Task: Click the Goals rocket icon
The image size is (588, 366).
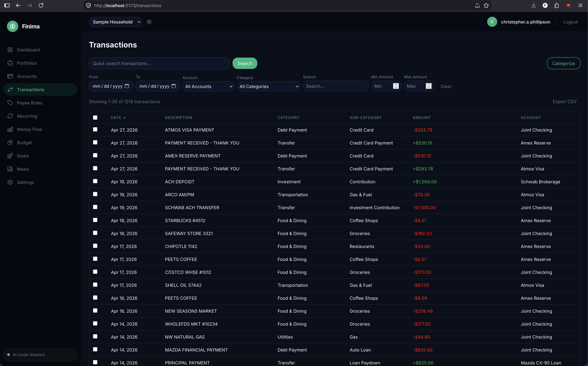Action: (x=10, y=156)
